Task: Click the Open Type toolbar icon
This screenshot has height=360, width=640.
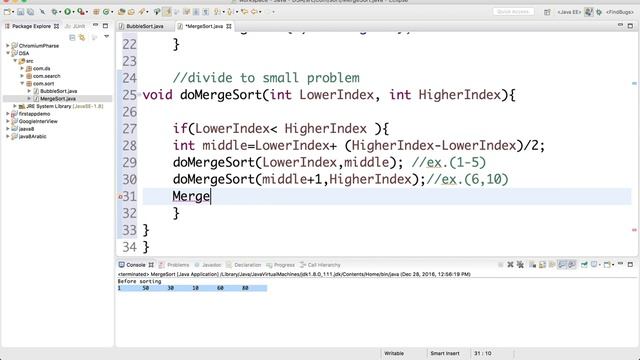Action: click(x=121, y=12)
